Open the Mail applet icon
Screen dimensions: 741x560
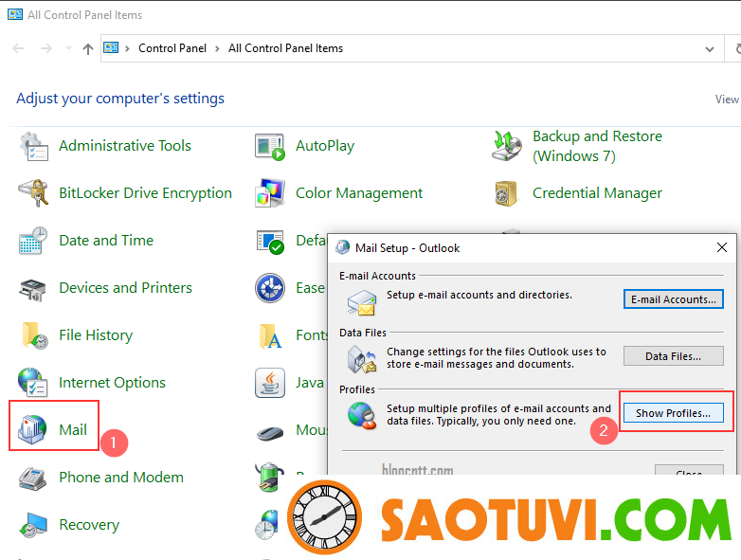tap(32, 429)
